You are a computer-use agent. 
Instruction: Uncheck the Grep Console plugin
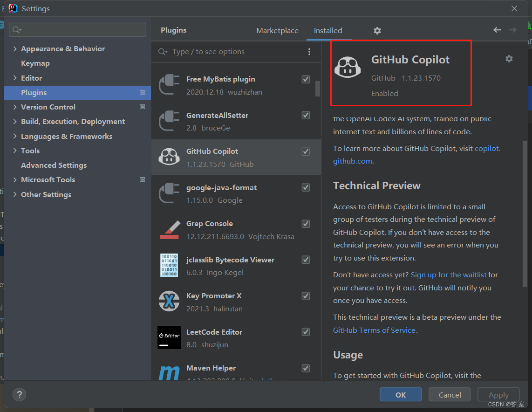(306, 224)
